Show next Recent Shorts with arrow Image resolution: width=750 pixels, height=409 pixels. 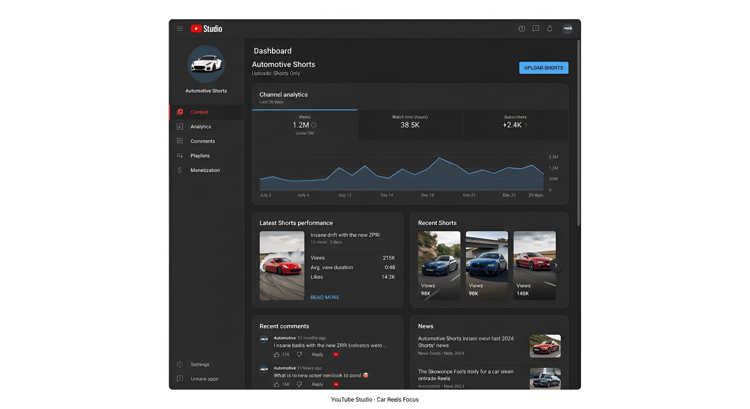pyautogui.click(x=556, y=265)
